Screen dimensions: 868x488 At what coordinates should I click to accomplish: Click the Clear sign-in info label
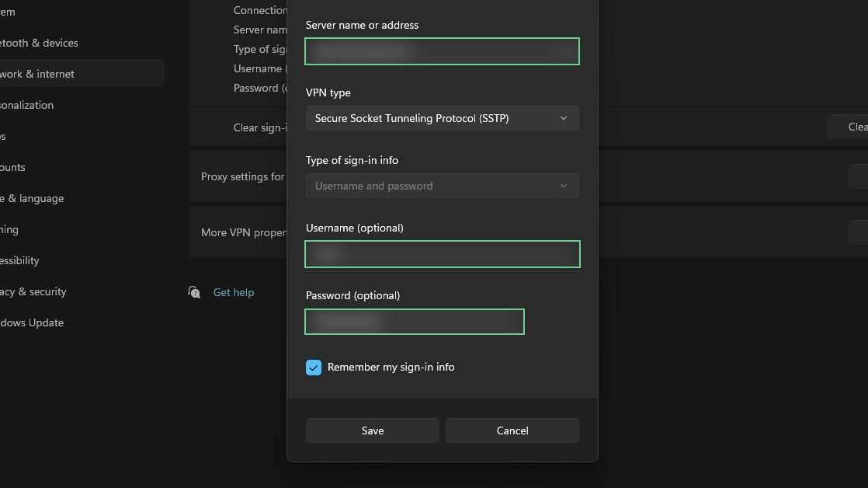click(260, 127)
